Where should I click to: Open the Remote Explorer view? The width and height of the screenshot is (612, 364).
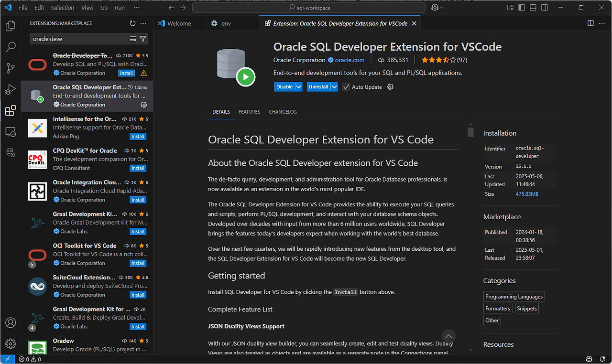click(11, 132)
